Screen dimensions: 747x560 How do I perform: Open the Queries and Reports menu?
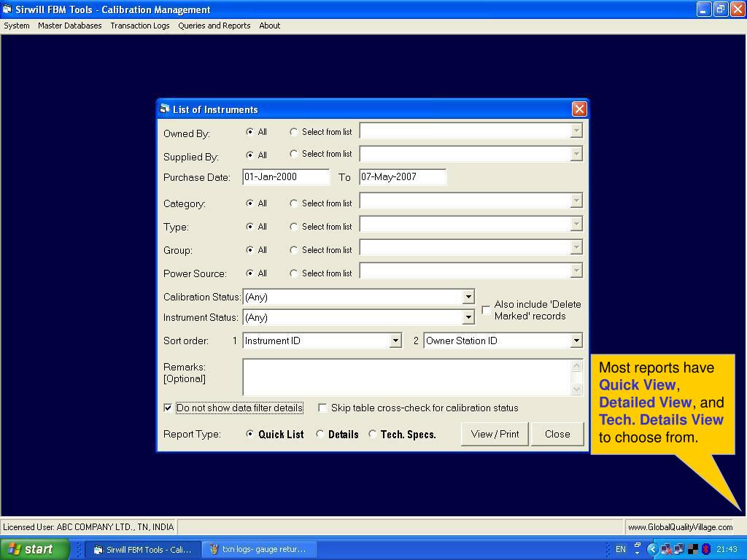214,26
